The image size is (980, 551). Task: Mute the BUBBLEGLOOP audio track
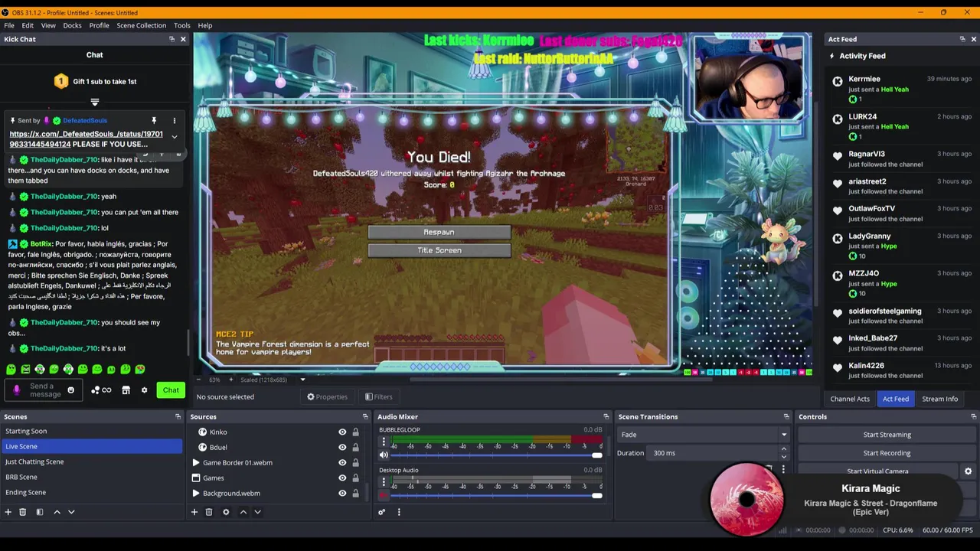pos(384,455)
